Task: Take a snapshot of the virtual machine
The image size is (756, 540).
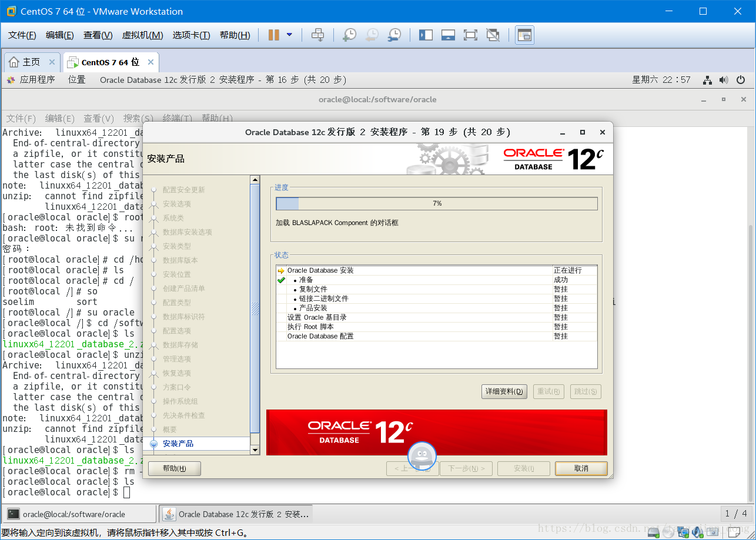Action: click(x=350, y=35)
